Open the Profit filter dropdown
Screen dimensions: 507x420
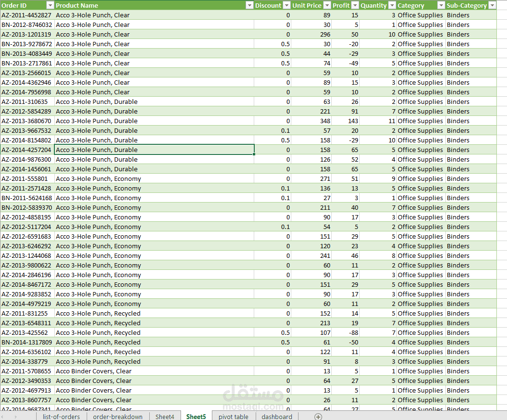coord(355,5)
